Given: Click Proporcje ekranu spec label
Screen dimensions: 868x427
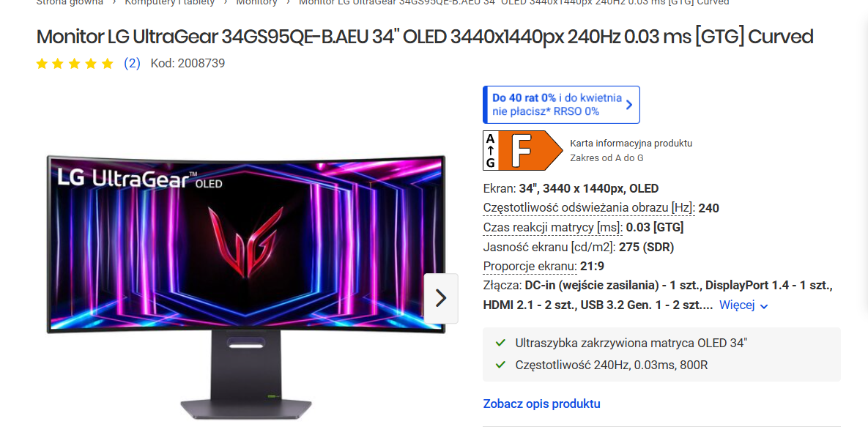Looking at the screenshot, I should 530,266.
